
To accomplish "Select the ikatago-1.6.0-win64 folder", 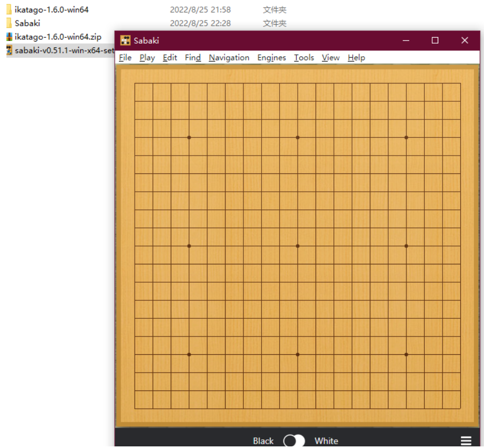I will pyautogui.click(x=51, y=10).
